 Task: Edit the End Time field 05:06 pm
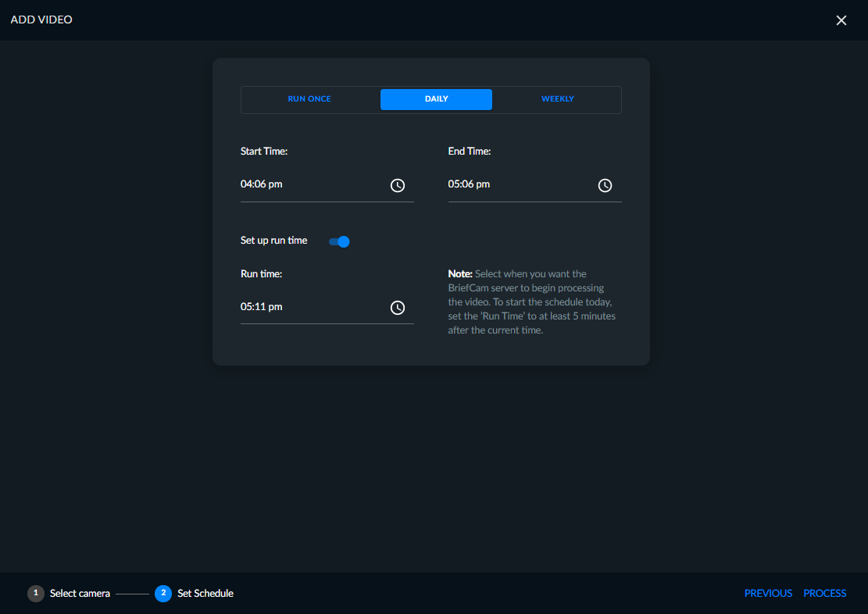pyautogui.click(x=534, y=185)
